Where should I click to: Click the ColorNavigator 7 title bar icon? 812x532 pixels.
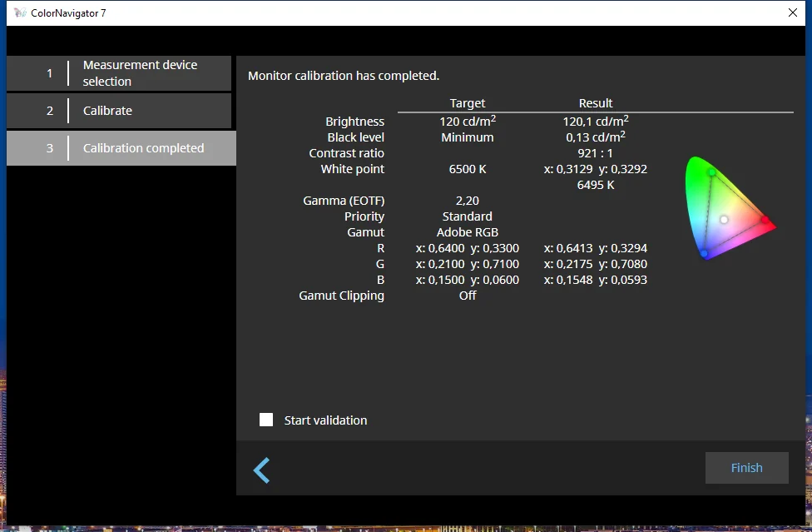pyautogui.click(x=20, y=13)
